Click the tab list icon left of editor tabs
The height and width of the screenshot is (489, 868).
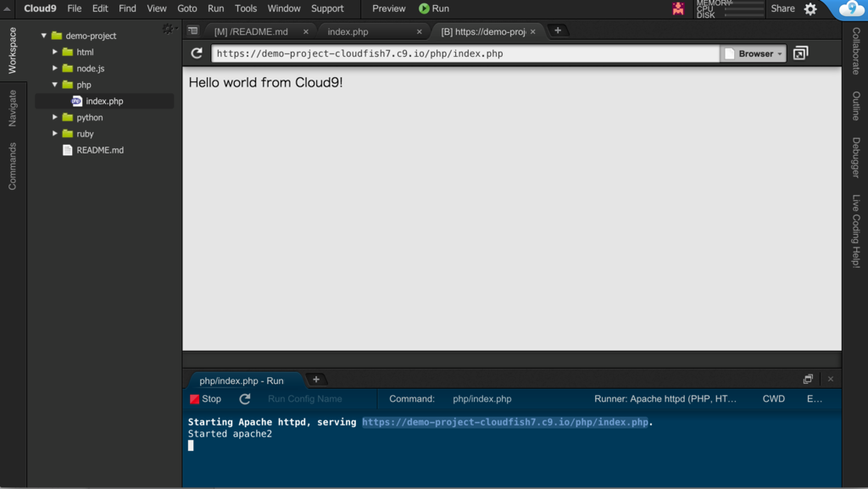pyautogui.click(x=193, y=31)
